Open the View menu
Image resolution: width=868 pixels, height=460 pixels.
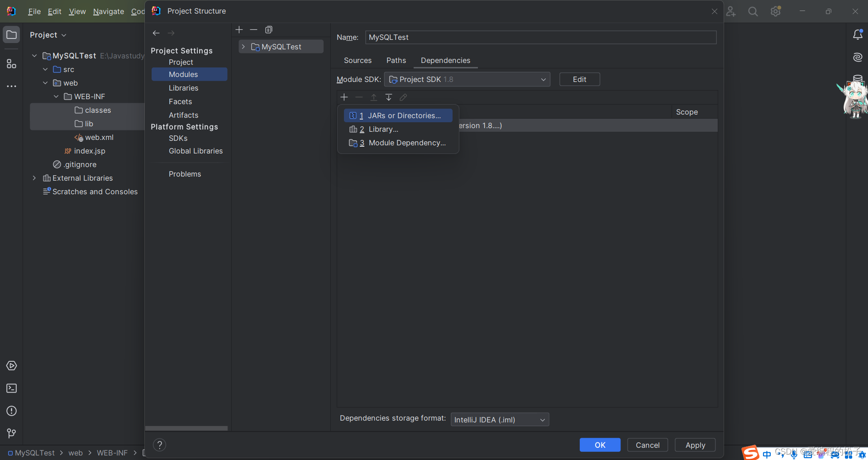coord(77,11)
